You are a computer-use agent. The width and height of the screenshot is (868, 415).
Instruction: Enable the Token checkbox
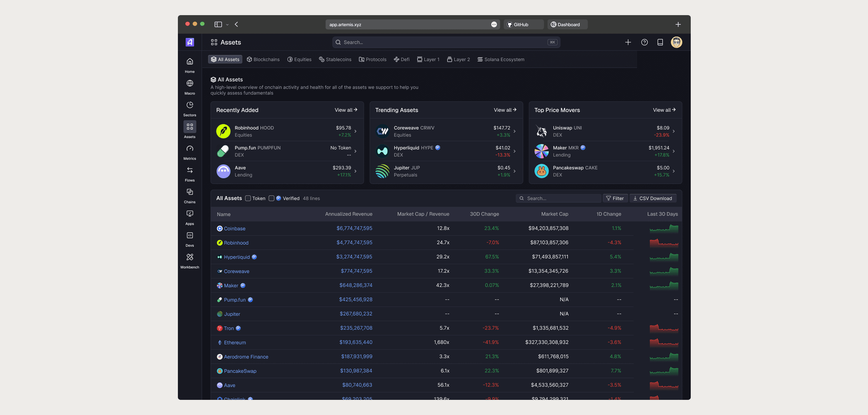coord(248,198)
